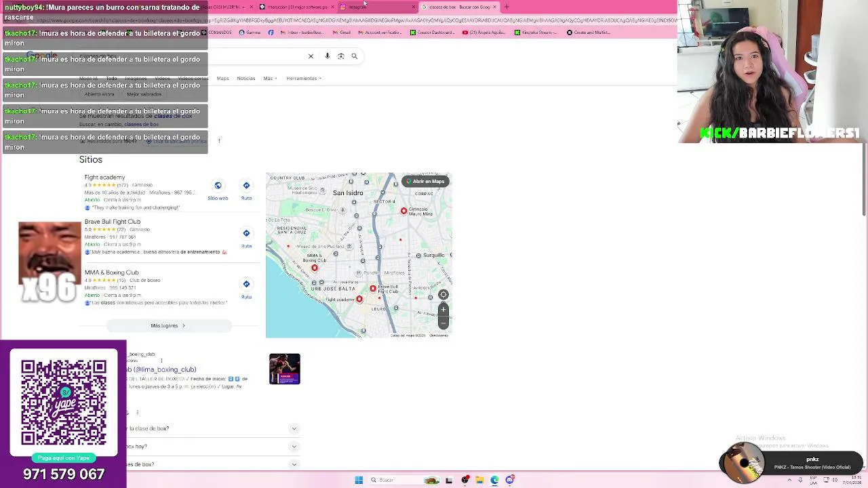
Task: Click Abrir en Maps button
Action: click(x=425, y=182)
